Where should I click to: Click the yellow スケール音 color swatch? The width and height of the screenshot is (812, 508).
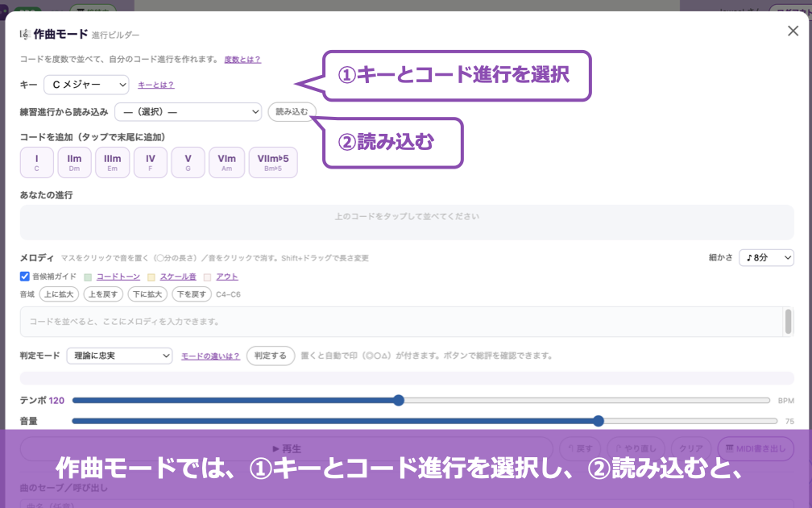click(x=151, y=277)
